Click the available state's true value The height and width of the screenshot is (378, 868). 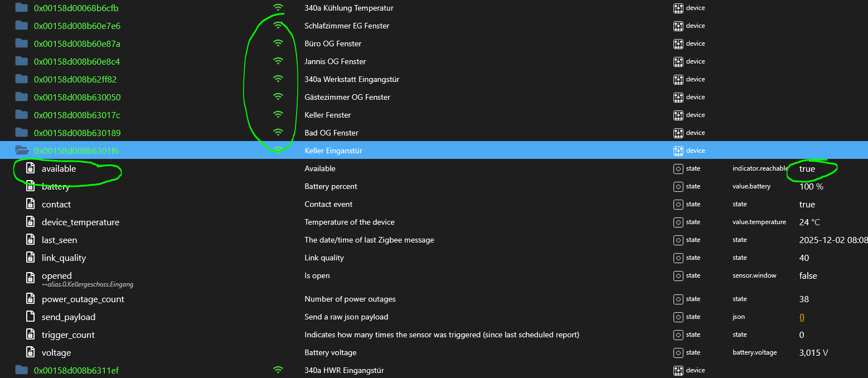(807, 169)
